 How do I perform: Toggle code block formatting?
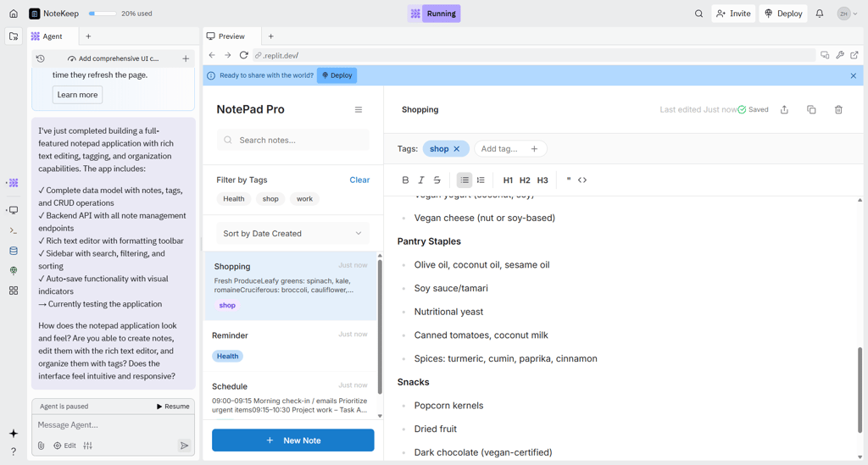[582, 180]
